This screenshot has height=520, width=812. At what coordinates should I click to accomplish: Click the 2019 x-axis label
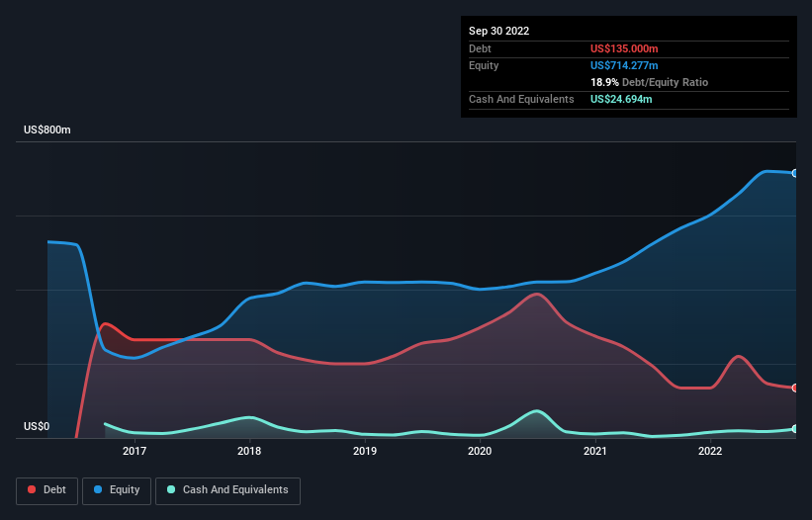[365, 451]
